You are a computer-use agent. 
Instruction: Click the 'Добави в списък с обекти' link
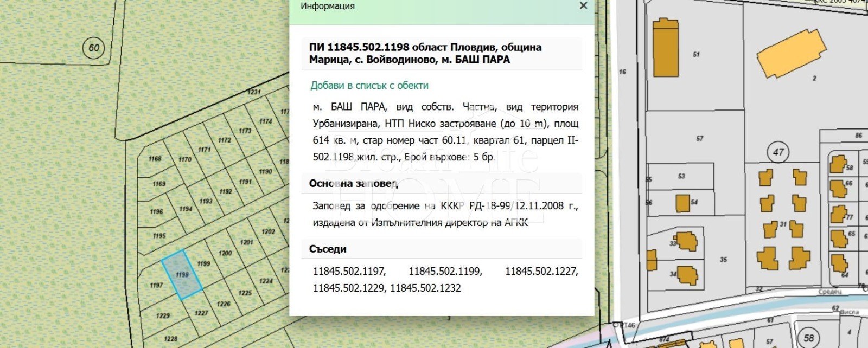coord(369,85)
